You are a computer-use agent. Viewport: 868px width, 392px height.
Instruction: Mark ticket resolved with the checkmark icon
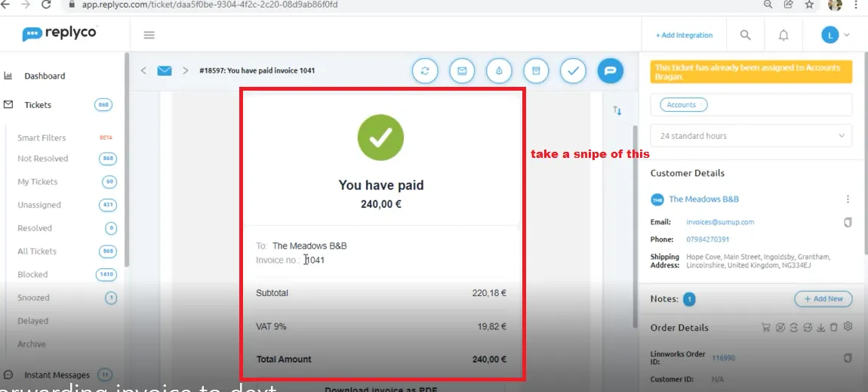[573, 71]
